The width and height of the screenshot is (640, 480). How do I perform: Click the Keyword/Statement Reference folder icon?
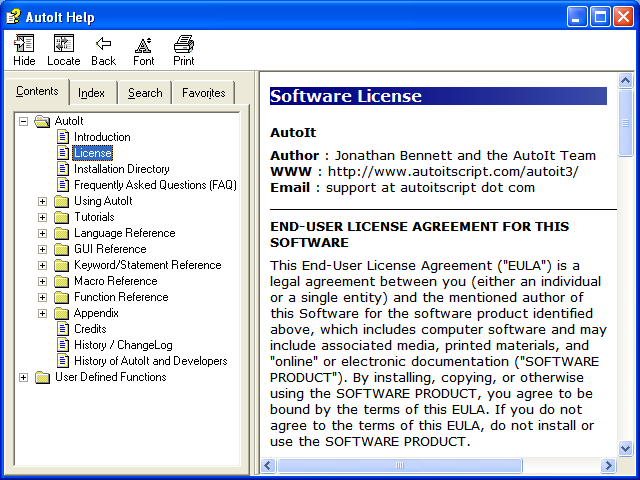pyautogui.click(x=61, y=265)
